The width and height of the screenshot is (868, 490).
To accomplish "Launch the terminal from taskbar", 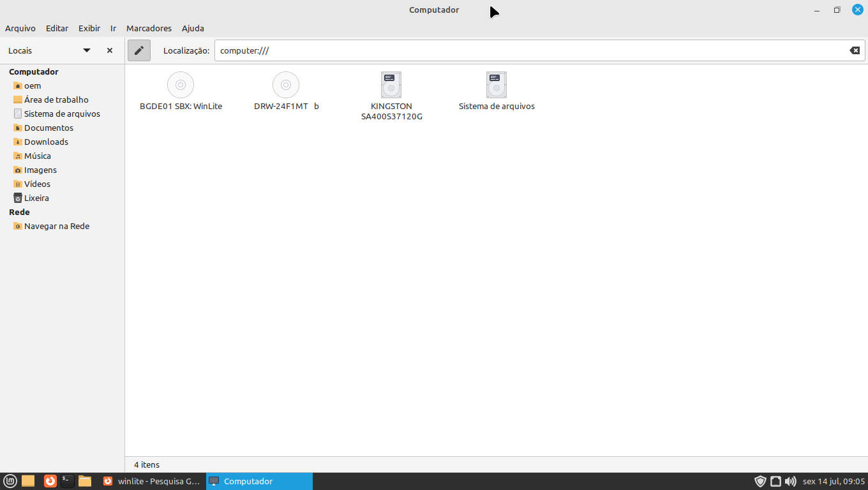I will click(68, 481).
